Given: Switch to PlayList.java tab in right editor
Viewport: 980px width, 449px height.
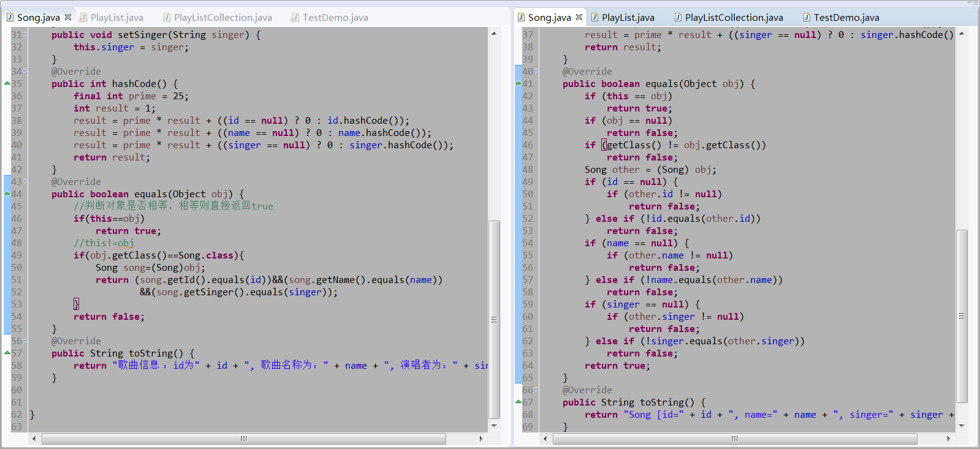Looking at the screenshot, I should [628, 17].
